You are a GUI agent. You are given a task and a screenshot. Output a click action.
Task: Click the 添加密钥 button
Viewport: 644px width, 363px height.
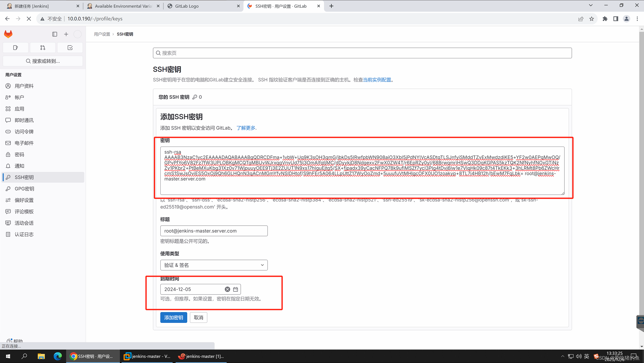(174, 317)
